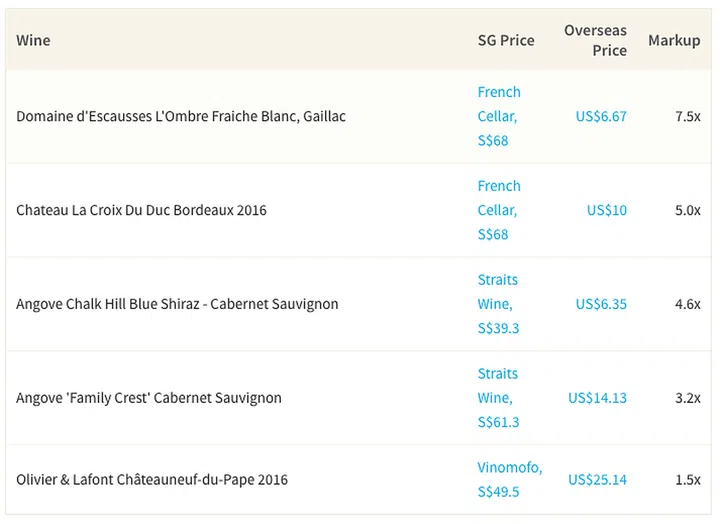Click the Overseas Price column header
720x524 pixels.
595,41
